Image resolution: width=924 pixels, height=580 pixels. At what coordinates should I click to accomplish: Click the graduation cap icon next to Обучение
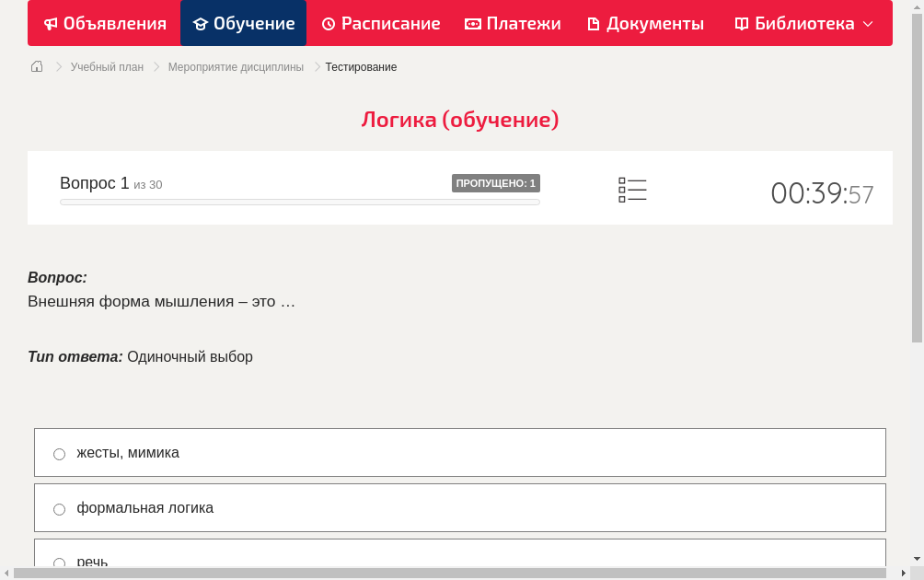(x=202, y=23)
